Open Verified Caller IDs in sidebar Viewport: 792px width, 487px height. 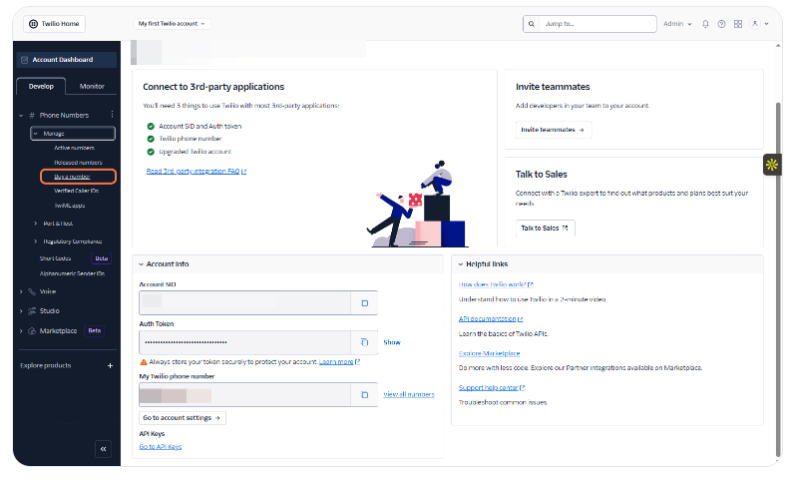pos(76,191)
